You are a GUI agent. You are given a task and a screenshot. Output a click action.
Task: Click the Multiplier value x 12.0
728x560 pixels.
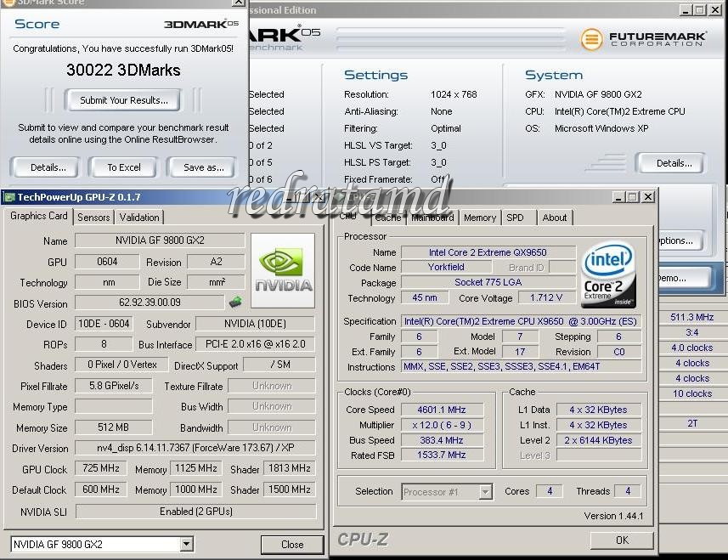click(x=441, y=425)
